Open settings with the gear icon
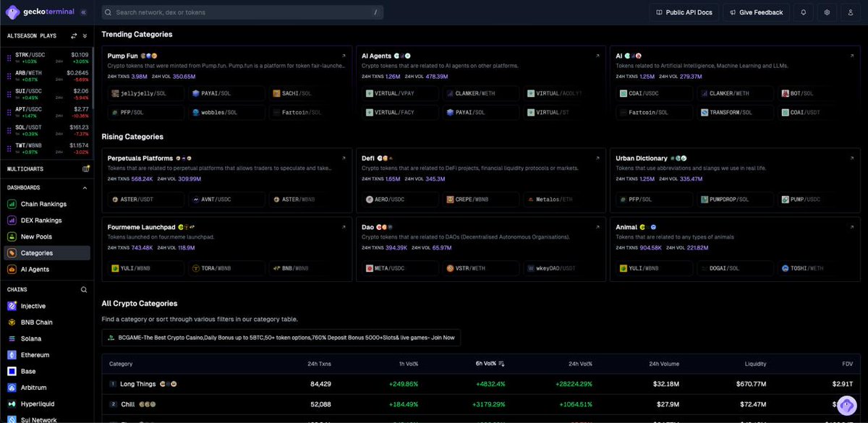Screen dimensions: 868x423 tap(827, 12)
